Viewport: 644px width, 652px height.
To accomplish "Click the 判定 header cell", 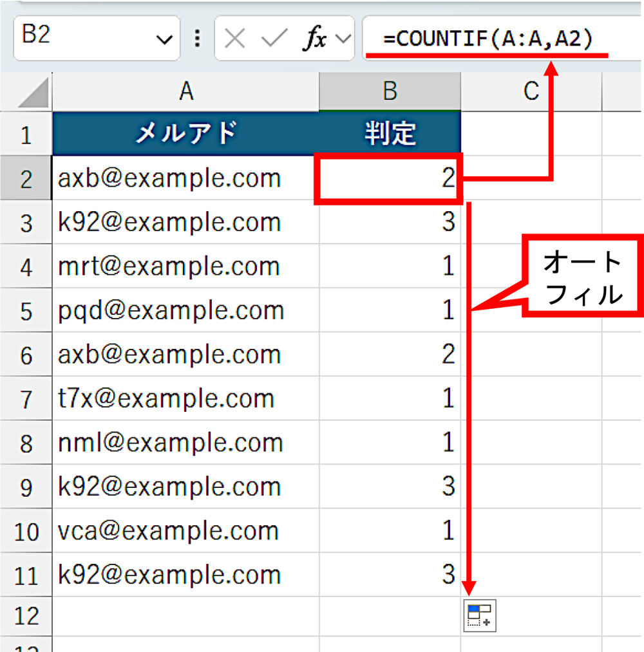I will 390,133.
